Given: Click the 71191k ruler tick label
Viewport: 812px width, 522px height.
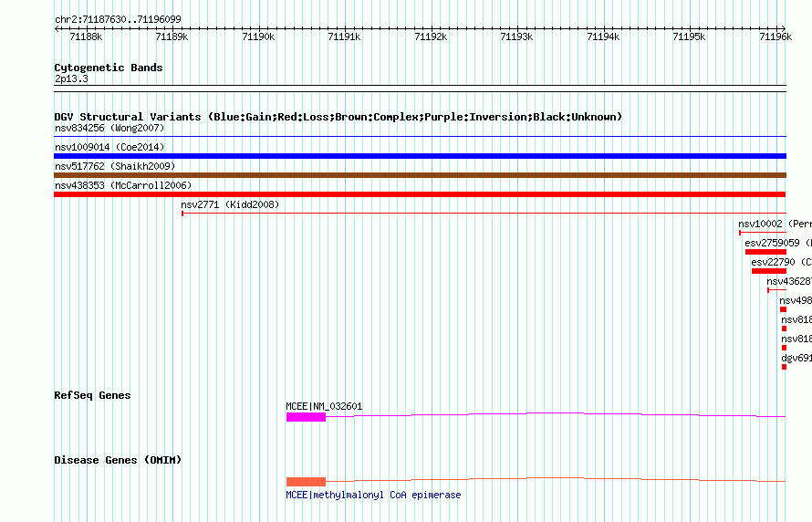Looking at the screenshot, I should coord(344,37).
